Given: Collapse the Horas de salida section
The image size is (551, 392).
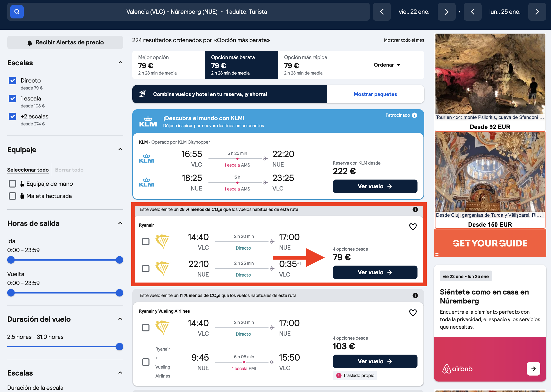Looking at the screenshot, I should pyautogui.click(x=120, y=223).
